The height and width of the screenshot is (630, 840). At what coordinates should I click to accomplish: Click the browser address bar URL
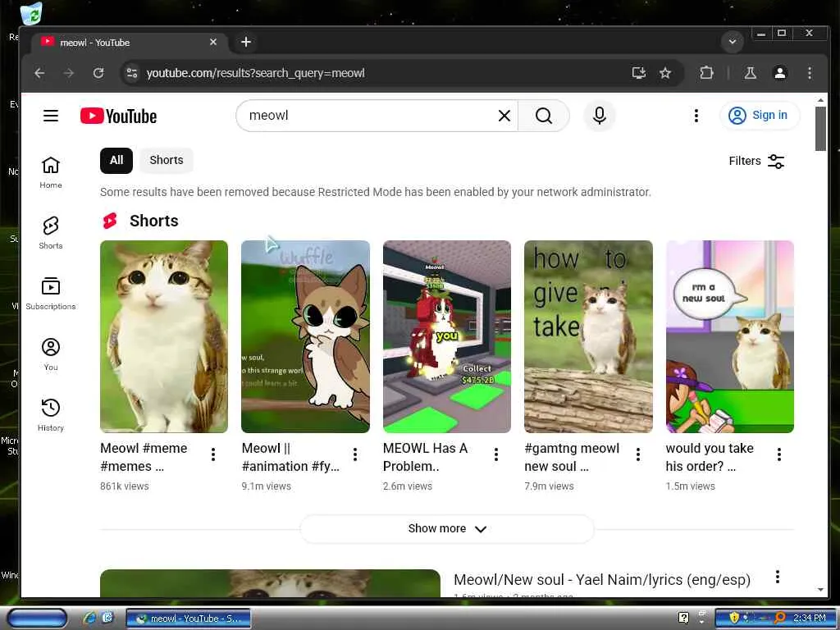coord(256,73)
